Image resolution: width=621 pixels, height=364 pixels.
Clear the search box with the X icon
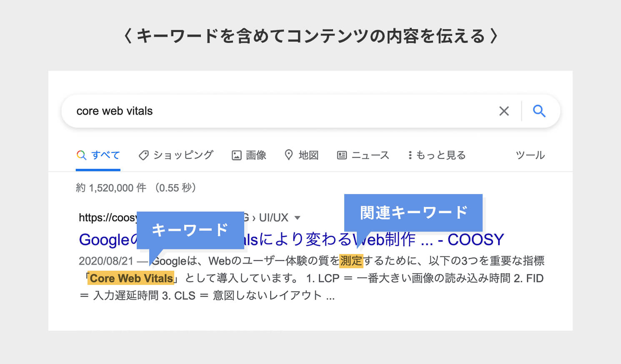coord(504,111)
